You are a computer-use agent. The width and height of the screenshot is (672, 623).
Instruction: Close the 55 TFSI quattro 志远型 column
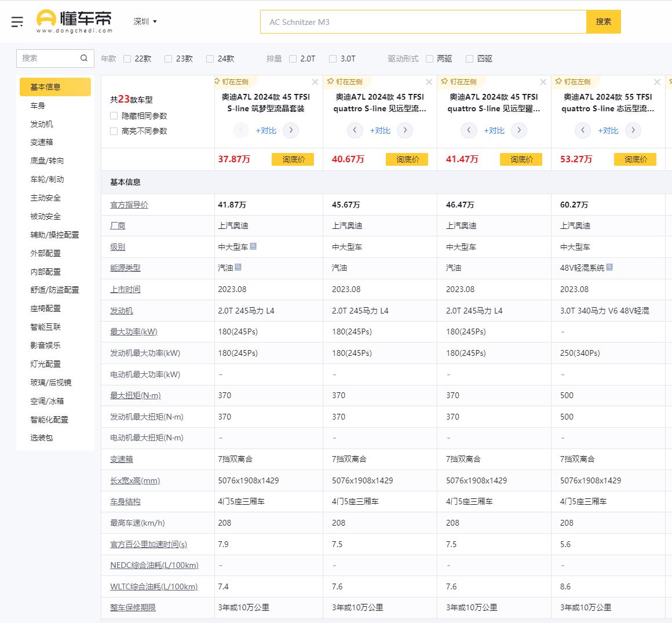click(x=657, y=82)
